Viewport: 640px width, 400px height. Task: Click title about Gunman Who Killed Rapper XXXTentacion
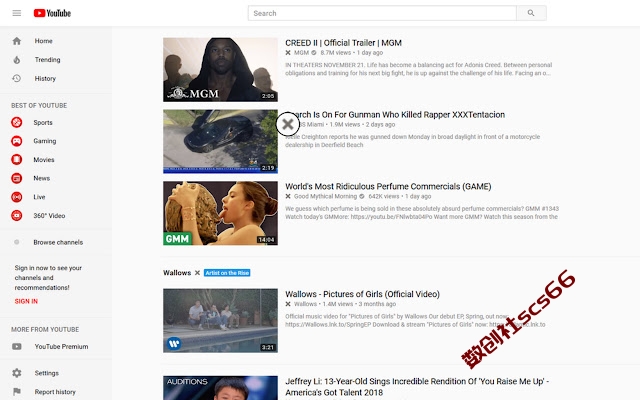tap(402, 115)
